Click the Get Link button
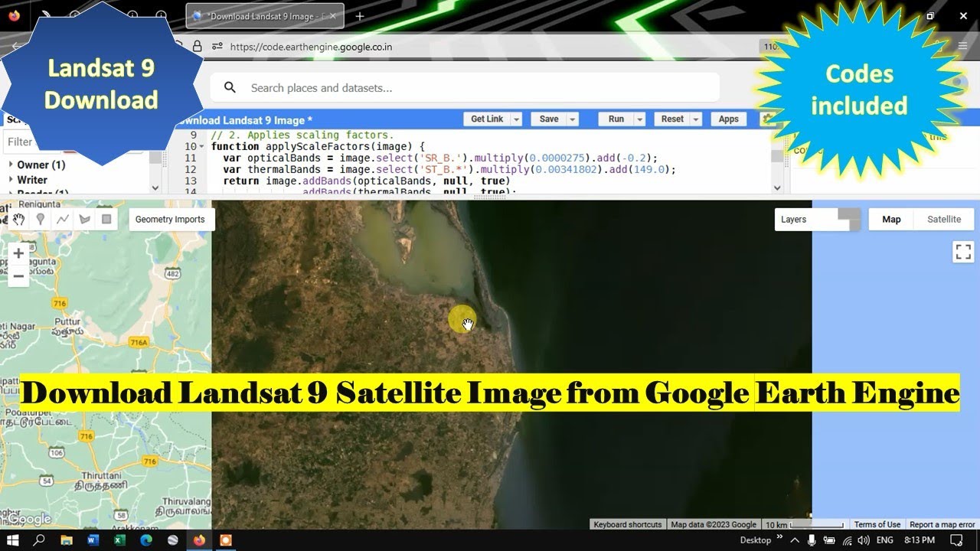The height and width of the screenshot is (551, 980). (x=487, y=119)
